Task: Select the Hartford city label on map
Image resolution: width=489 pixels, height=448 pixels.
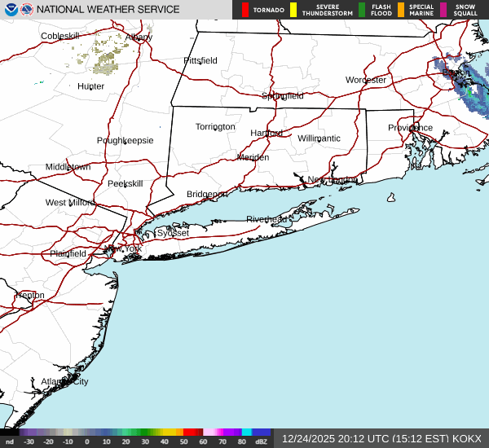Action: 266,133
